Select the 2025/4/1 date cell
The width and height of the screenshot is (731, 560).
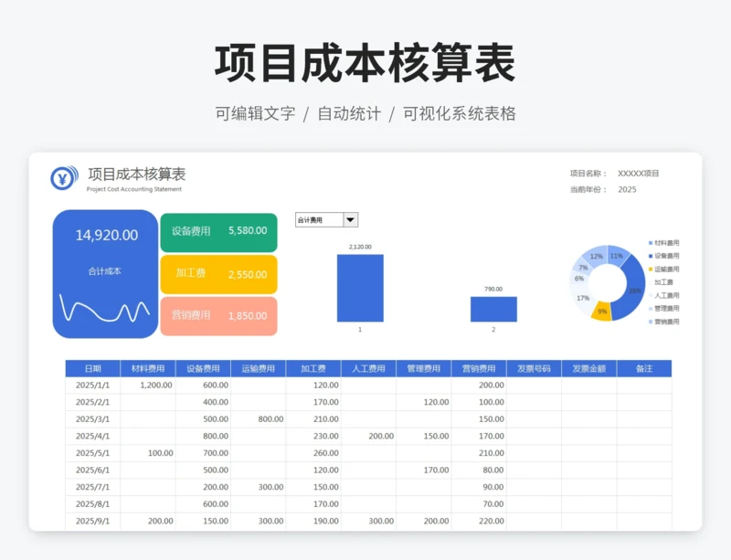click(93, 436)
